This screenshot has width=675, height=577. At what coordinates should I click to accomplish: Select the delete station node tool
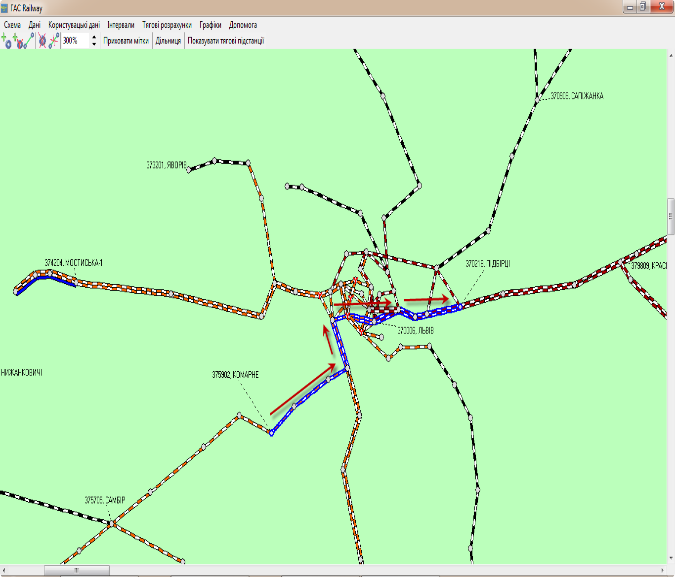click(42, 41)
